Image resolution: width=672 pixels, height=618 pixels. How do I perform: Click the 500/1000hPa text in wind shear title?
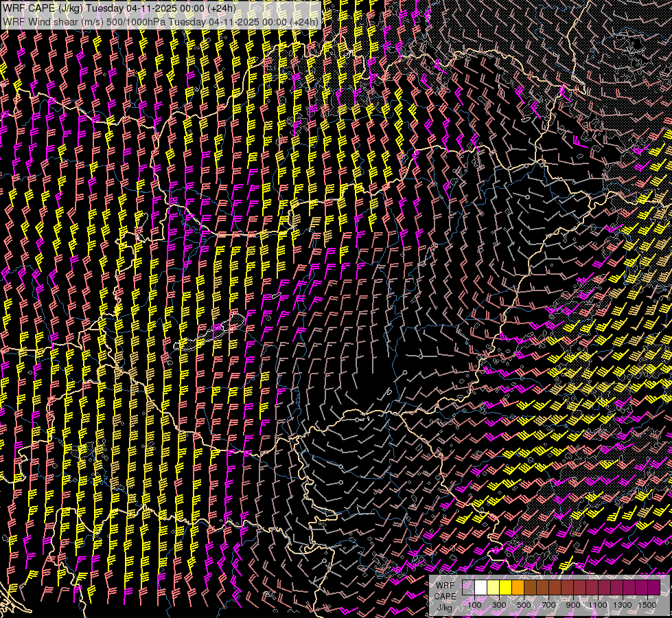pos(135,21)
